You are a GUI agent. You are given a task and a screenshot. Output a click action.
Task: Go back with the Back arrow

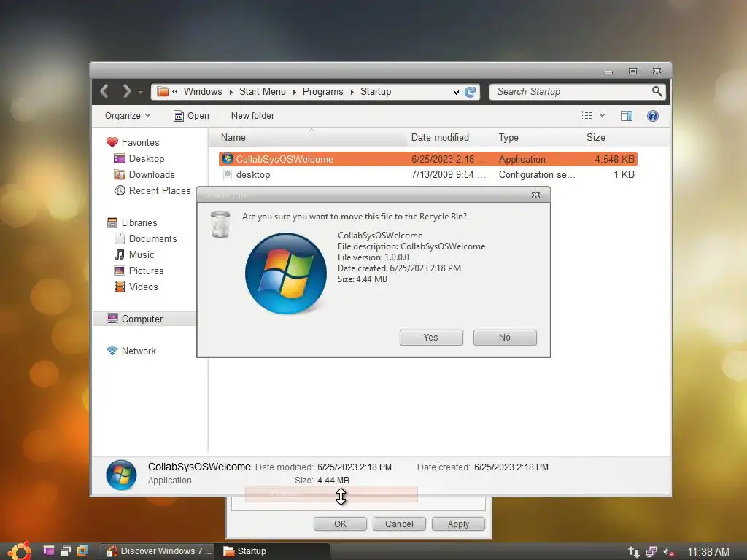coord(104,91)
